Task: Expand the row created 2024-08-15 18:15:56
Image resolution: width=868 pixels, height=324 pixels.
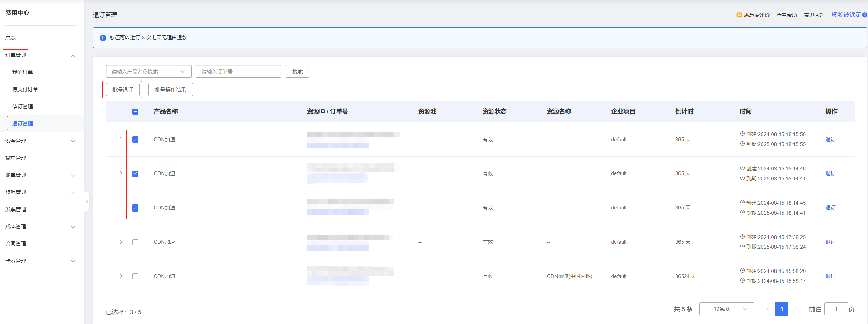Action: click(x=121, y=140)
